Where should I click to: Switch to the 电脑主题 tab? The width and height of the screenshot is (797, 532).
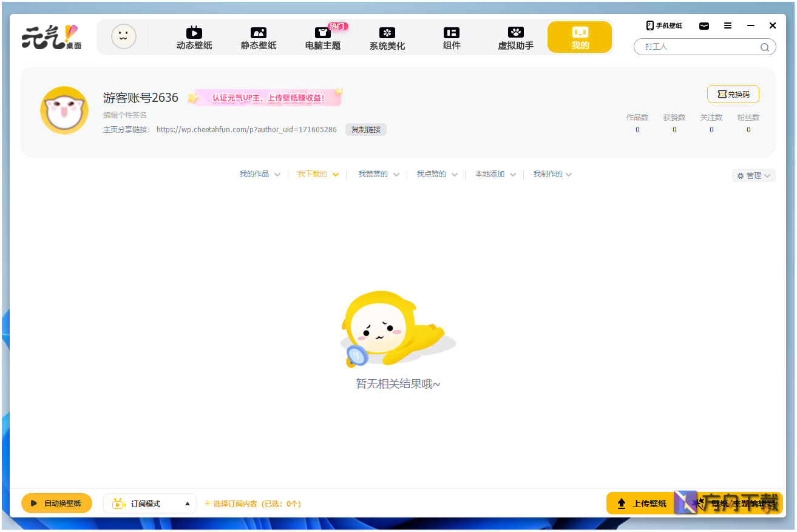pyautogui.click(x=323, y=38)
